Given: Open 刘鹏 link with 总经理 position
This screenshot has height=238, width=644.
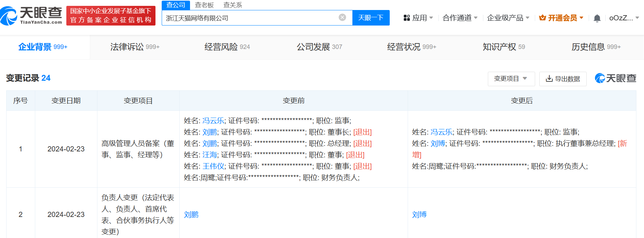Looking at the screenshot, I should pyautogui.click(x=210, y=143).
